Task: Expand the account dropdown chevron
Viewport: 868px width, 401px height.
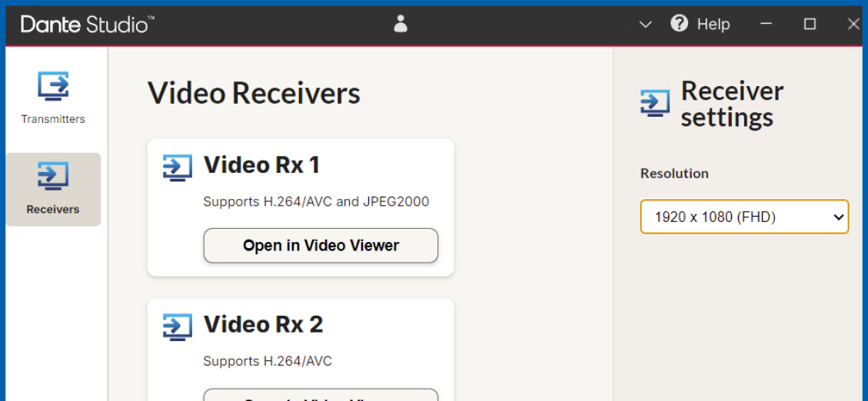Action: click(646, 25)
